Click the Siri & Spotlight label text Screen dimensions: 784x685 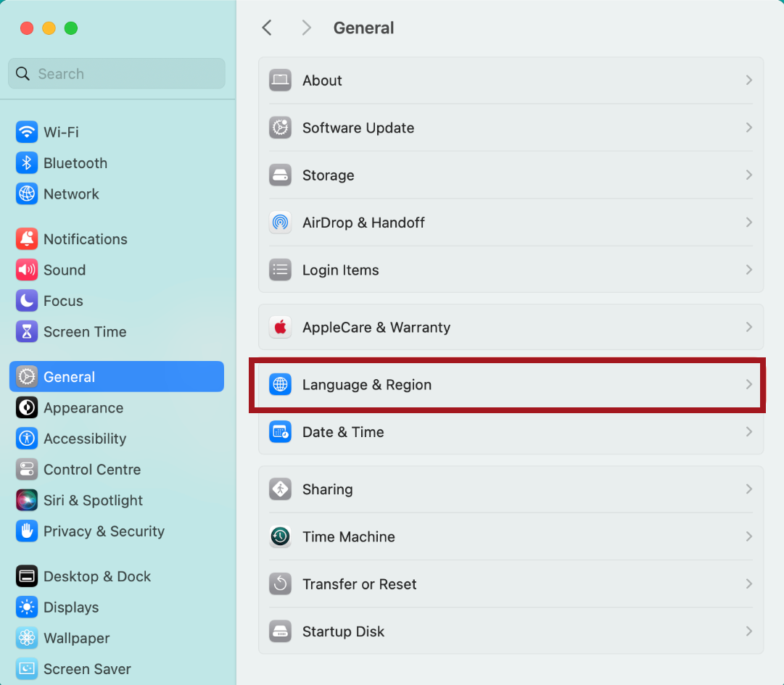pyautogui.click(x=93, y=500)
